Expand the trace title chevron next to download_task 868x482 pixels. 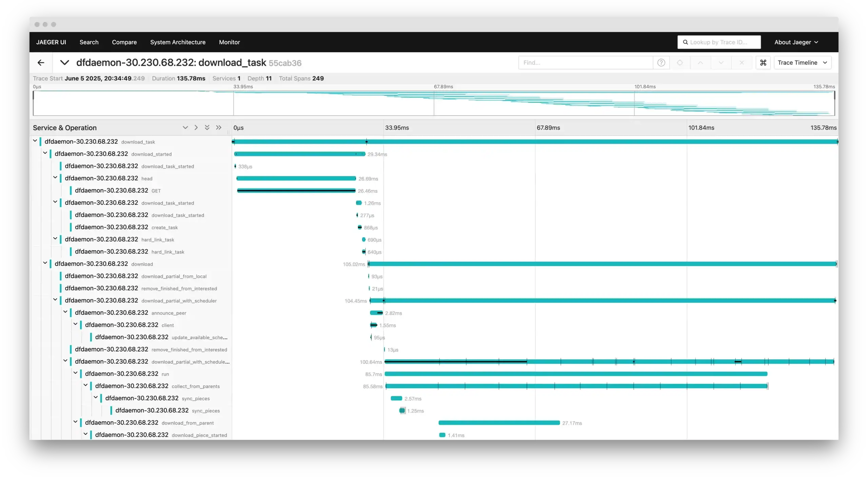[65, 62]
